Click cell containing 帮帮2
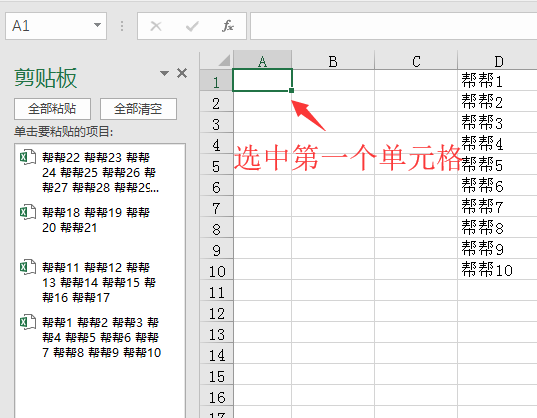 pos(498,102)
